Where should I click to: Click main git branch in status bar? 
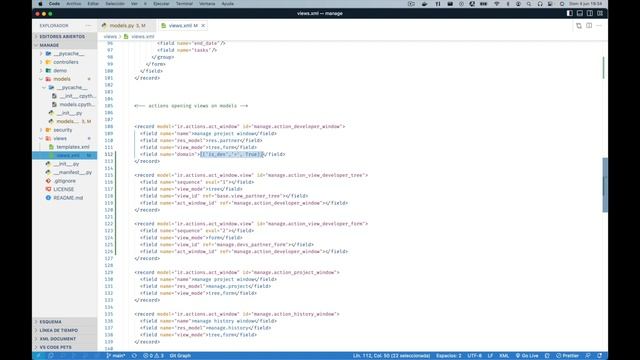(116, 356)
